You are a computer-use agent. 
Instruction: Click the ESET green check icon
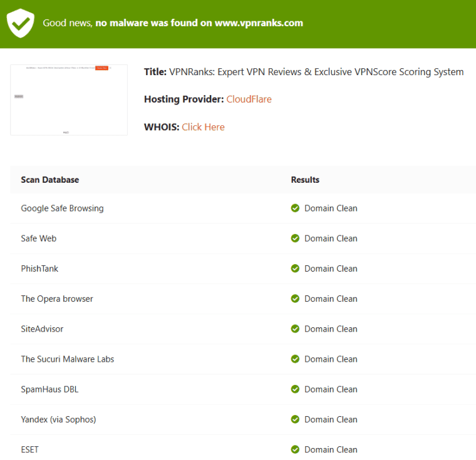295,449
